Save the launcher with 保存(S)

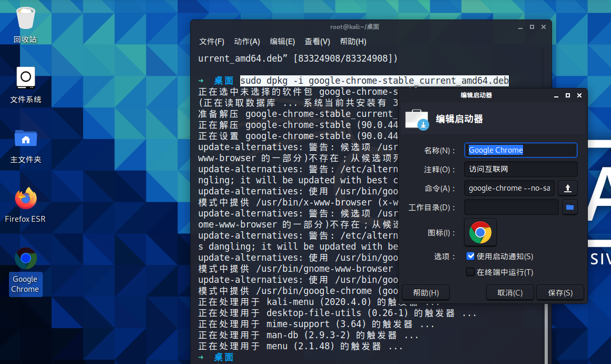[x=560, y=293]
